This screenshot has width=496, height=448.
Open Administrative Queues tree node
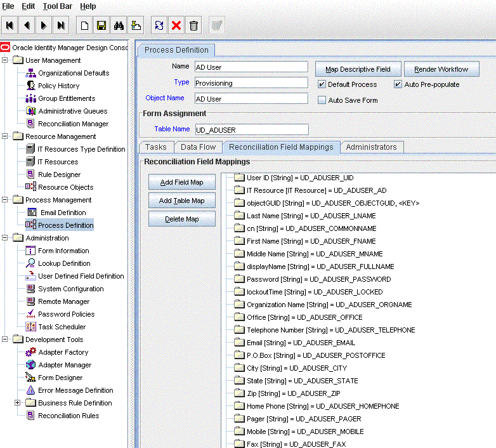tap(73, 111)
